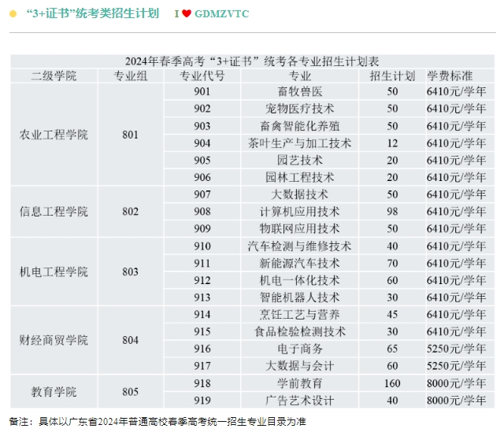Select table title 2024年春季高考“3+证书”统考各专业招生计划表
Screen dimensions: 504x436
[x=252, y=61]
